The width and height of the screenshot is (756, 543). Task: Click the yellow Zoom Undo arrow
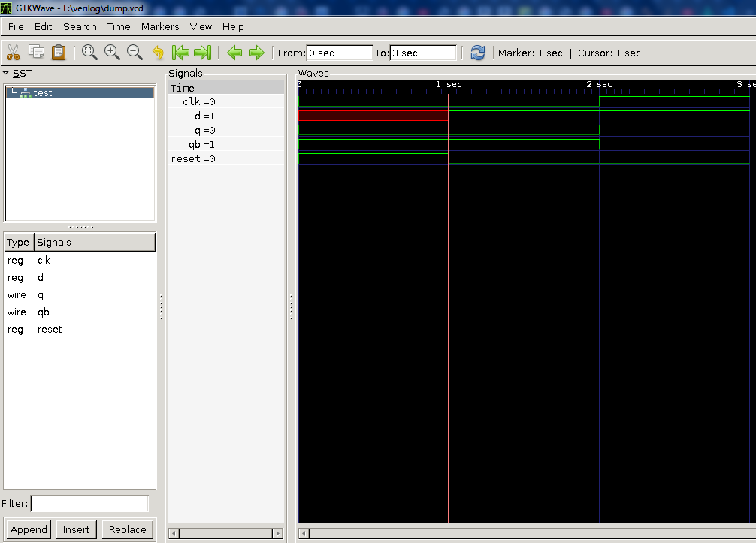click(157, 53)
